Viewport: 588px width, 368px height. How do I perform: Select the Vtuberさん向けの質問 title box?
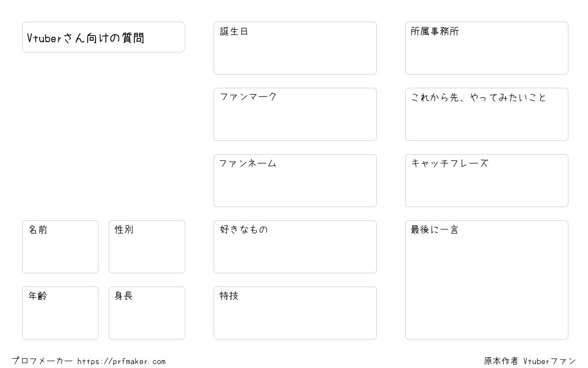pyautogui.click(x=103, y=37)
